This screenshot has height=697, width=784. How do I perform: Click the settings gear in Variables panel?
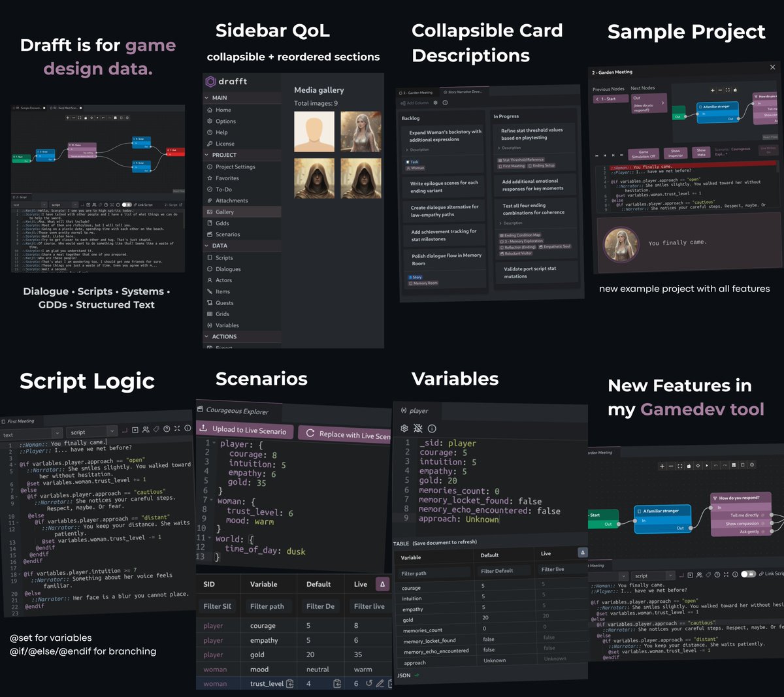click(x=404, y=428)
